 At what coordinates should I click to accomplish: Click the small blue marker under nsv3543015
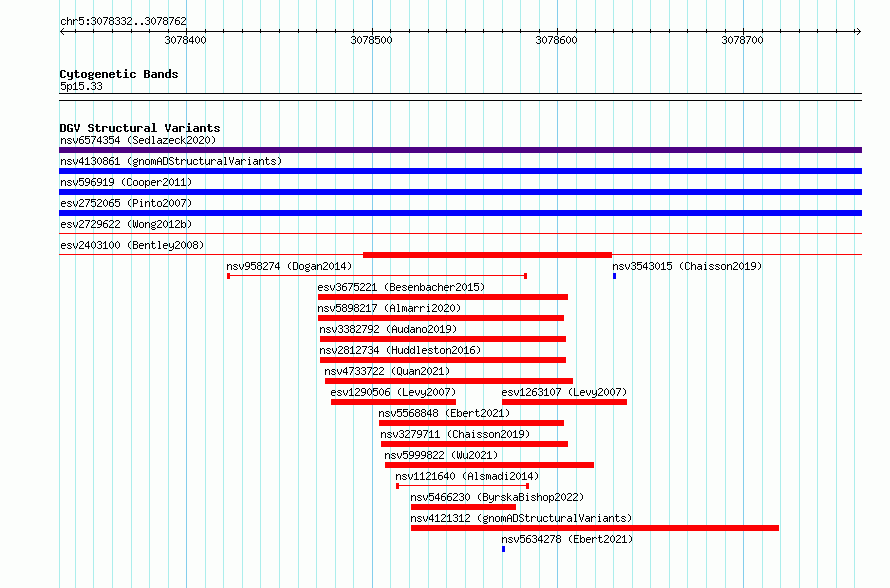point(615,276)
